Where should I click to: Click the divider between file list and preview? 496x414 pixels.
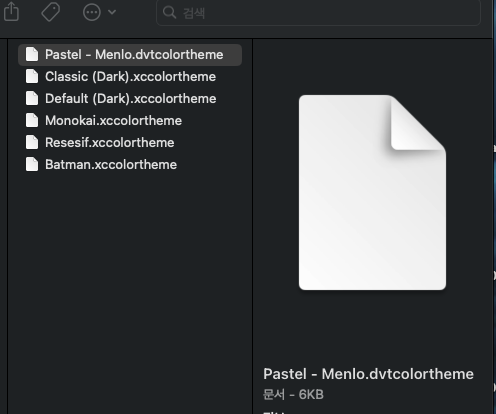(253, 226)
